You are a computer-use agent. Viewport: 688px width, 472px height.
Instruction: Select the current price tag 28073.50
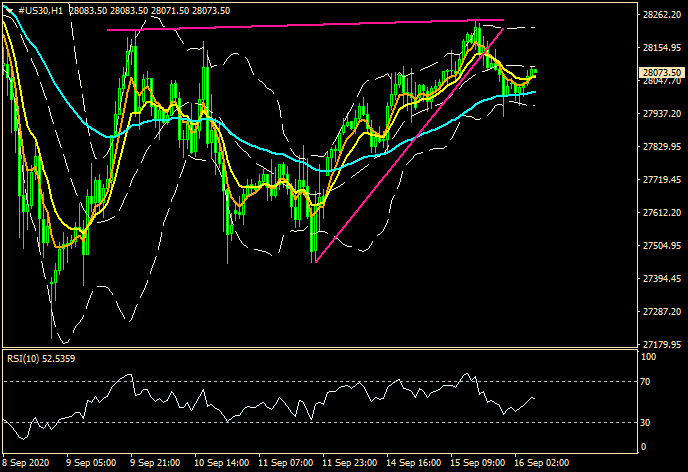(x=660, y=73)
